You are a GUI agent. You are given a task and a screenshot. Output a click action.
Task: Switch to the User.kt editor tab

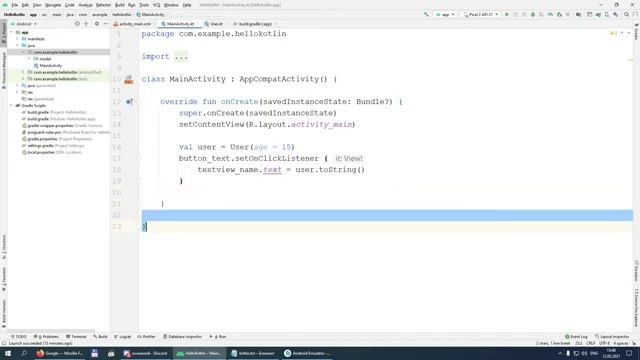pos(215,24)
